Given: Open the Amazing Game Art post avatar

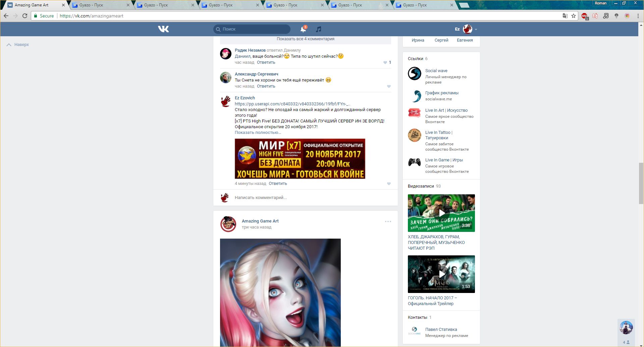Looking at the screenshot, I should (228, 224).
